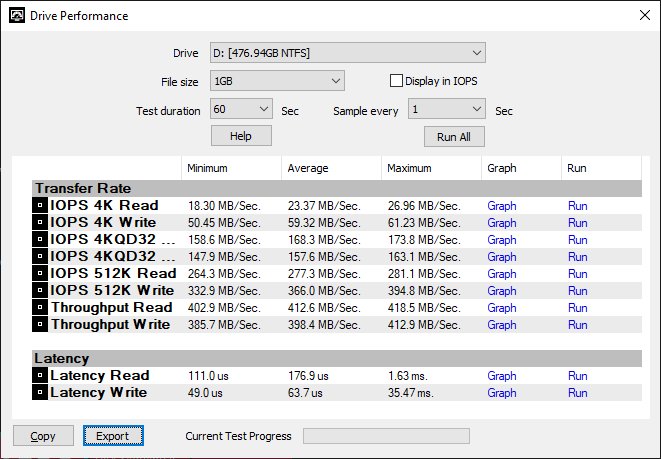Click the IOPS 512K Read row icon
The height and width of the screenshot is (459, 661).
(x=40, y=273)
